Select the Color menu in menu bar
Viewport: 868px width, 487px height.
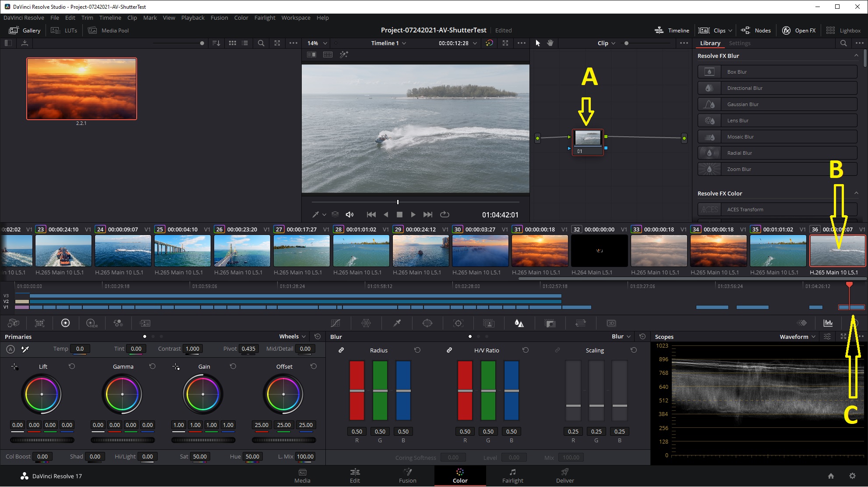(x=241, y=17)
